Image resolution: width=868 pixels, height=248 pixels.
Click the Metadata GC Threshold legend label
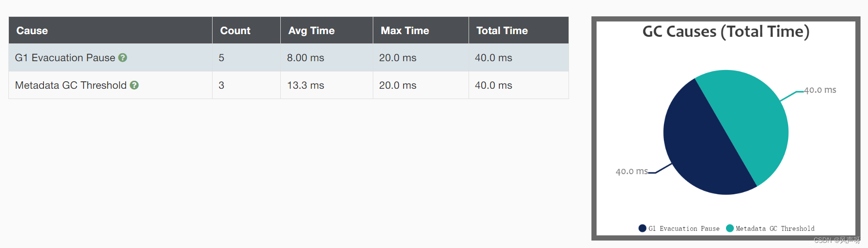pyautogui.click(x=775, y=228)
